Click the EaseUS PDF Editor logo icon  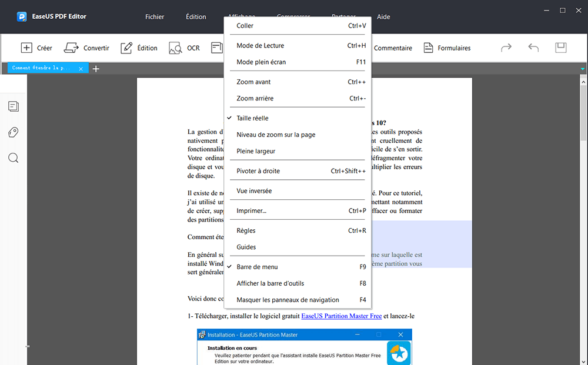click(22, 16)
